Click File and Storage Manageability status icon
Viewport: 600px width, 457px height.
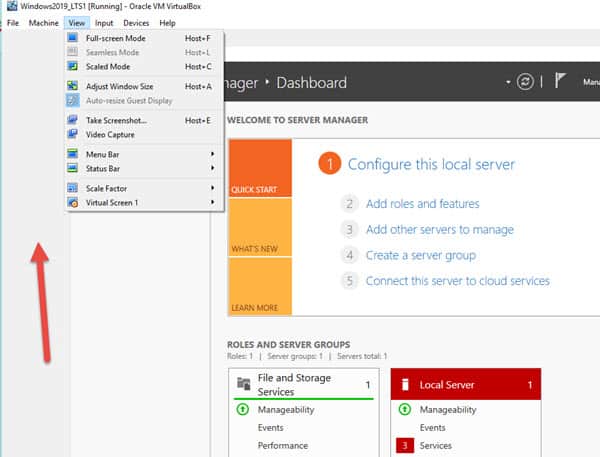243,409
